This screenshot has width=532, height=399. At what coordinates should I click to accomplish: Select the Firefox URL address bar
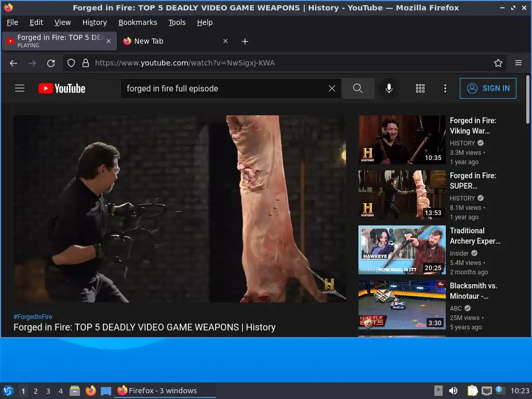(284, 63)
